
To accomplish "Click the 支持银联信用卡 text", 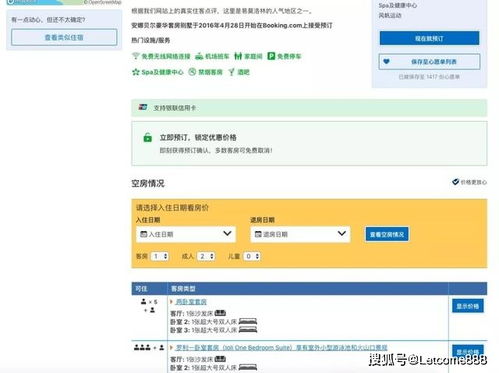I will click(x=175, y=108).
